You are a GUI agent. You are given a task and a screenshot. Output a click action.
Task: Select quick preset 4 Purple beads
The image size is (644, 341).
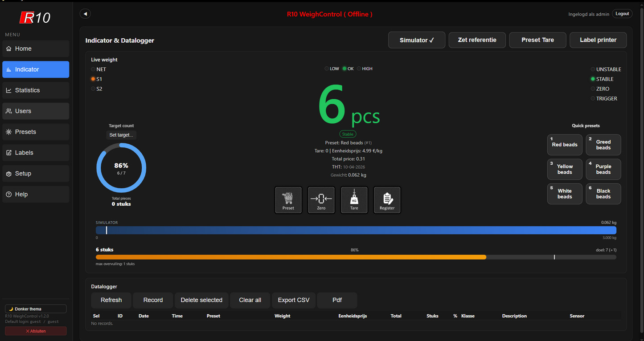pos(603,169)
